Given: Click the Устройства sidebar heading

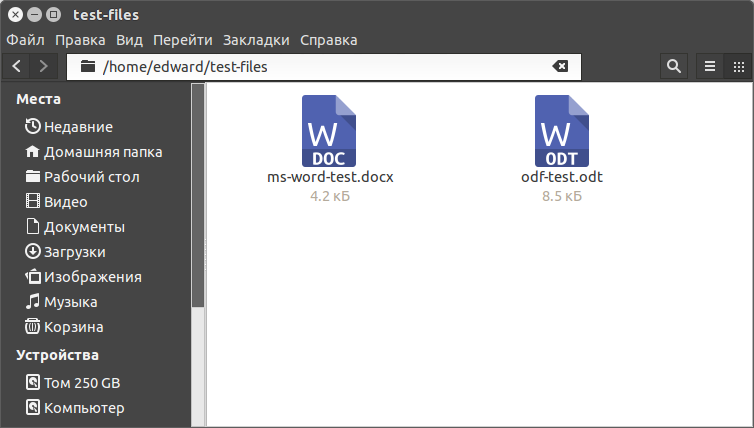Looking at the screenshot, I should 57,355.
